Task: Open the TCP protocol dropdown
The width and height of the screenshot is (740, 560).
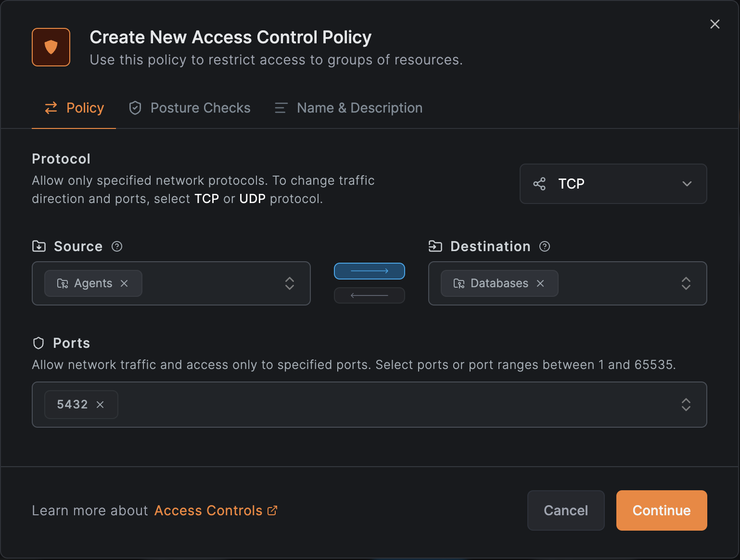Action: click(613, 184)
